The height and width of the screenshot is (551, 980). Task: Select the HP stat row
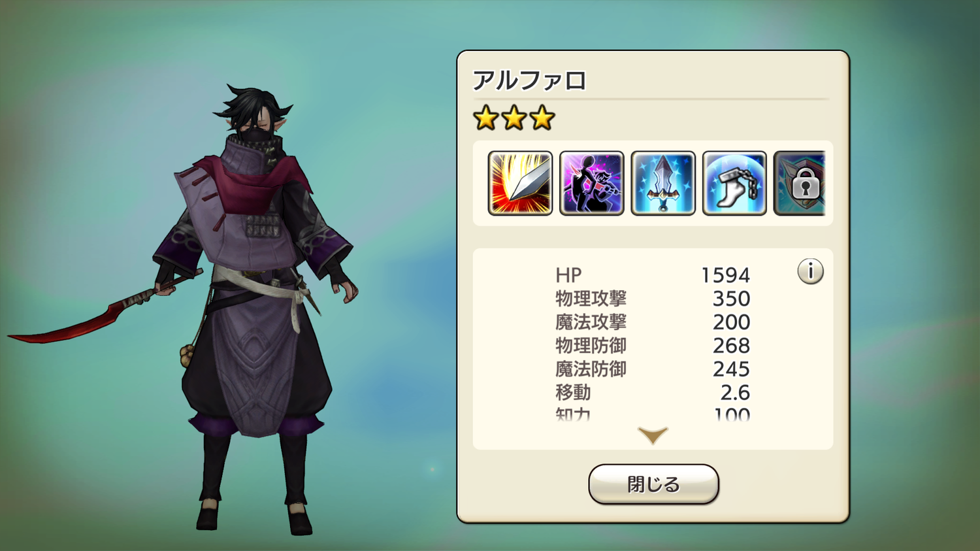[653, 275]
